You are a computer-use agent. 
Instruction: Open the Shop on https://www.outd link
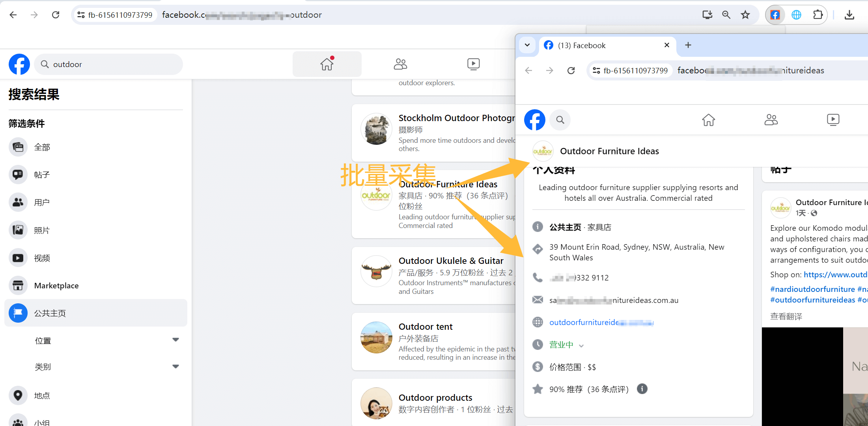pos(835,275)
